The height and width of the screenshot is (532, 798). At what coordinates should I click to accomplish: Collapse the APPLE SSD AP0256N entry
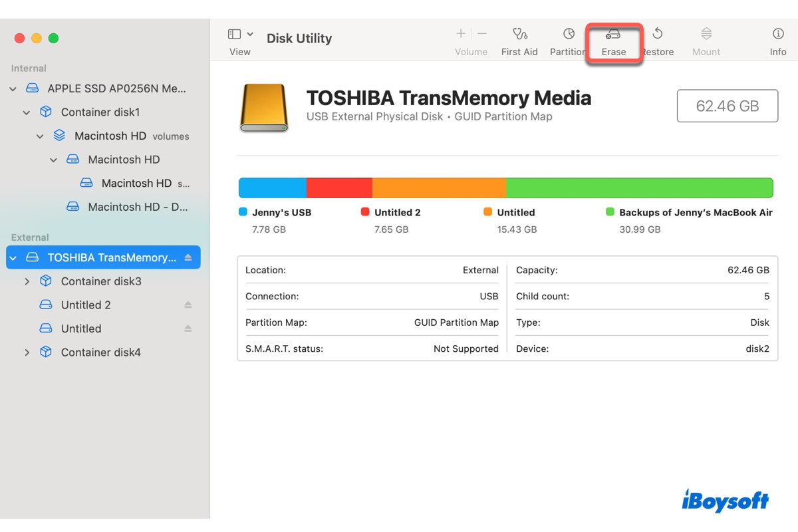click(x=13, y=88)
